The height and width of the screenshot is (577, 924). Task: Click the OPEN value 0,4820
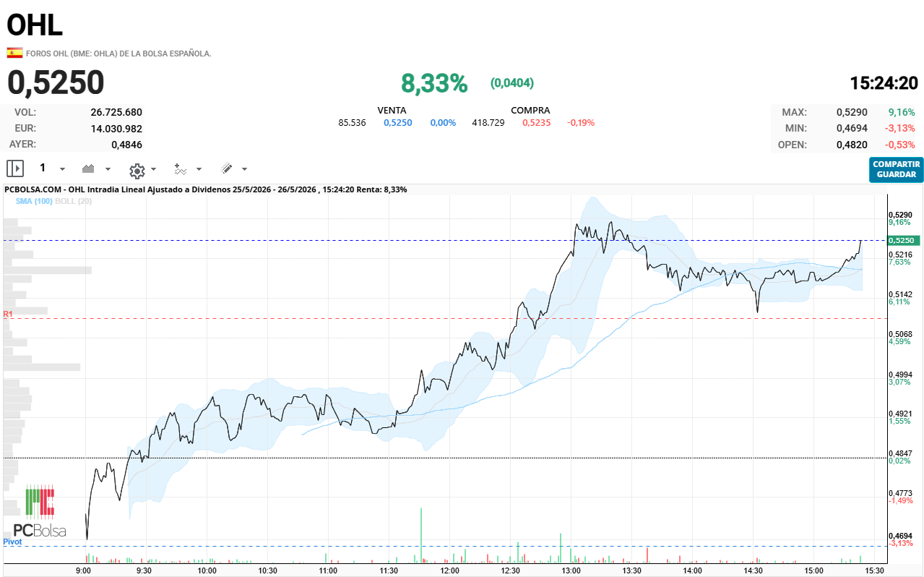coord(852,144)
